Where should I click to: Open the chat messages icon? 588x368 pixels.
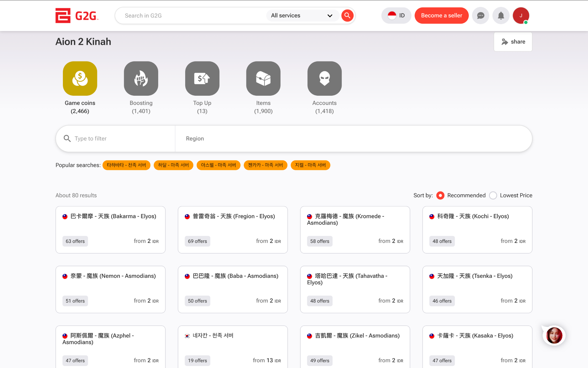point(481,16)
